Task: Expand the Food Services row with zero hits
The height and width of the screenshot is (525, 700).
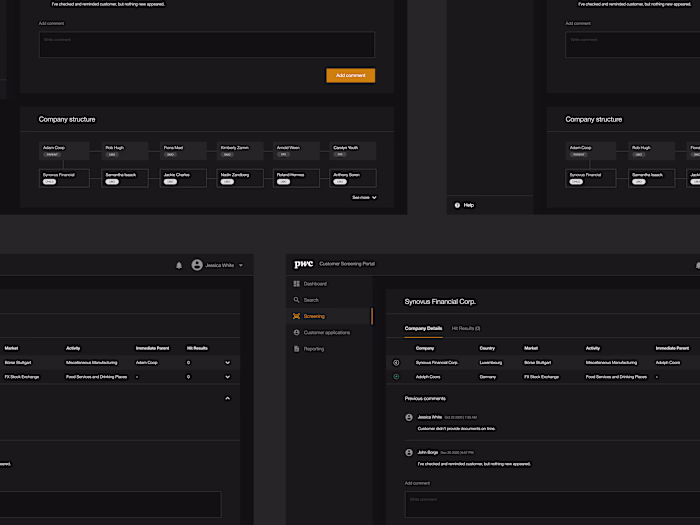Action: (x=228, y=377)
